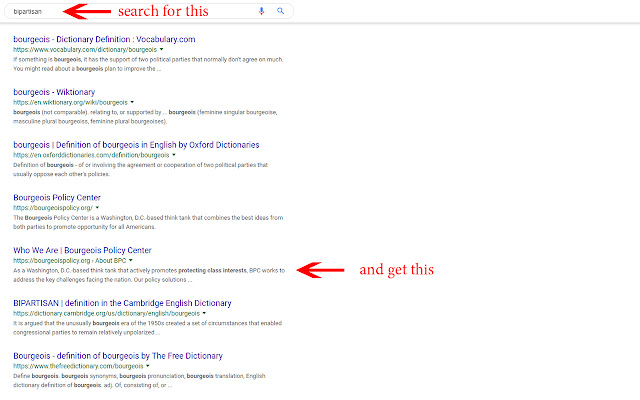The image size is (640, 400).
Task: Click snippet 'Define bourgeois. bourgeois synonyms, bourgeois pronunciation'
Action: (139, 380)
